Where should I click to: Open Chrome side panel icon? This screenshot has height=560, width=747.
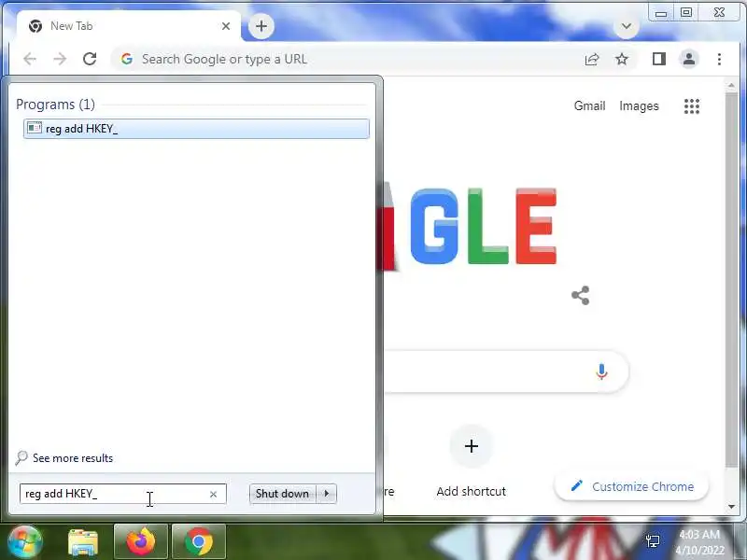coord(659,59)
